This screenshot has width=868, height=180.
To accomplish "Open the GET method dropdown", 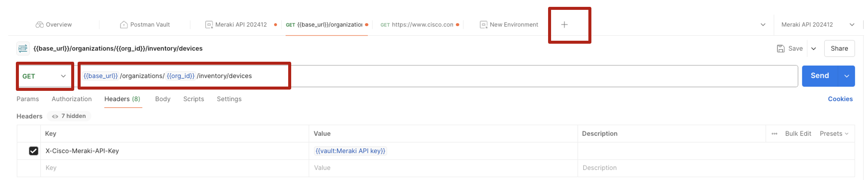I will click(44, 76).
